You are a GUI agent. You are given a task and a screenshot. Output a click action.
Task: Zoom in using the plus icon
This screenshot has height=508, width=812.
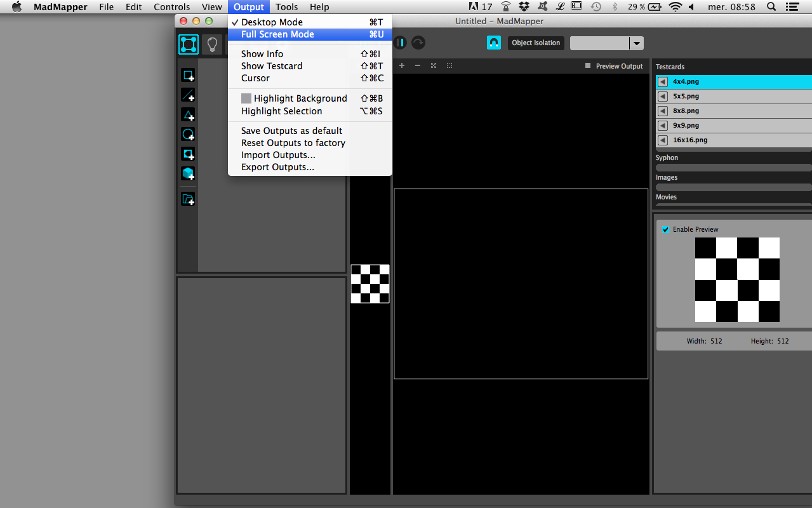point(402,65)
